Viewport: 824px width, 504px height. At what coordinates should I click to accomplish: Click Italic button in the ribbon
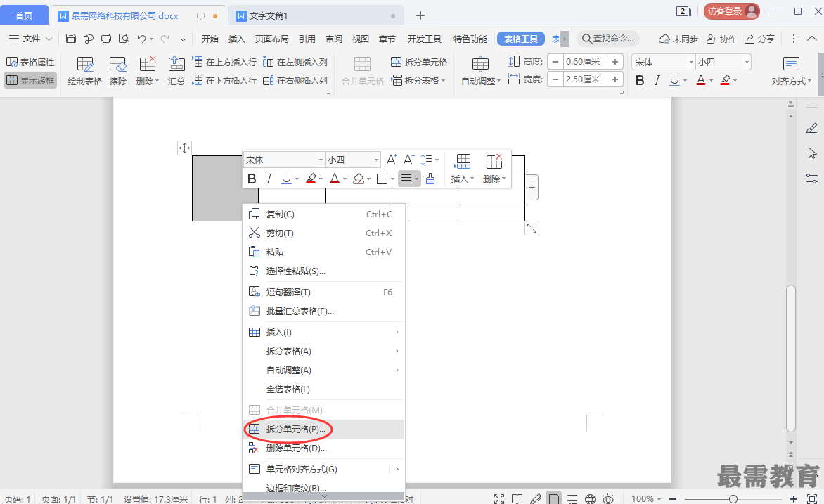tap(657, 80)
